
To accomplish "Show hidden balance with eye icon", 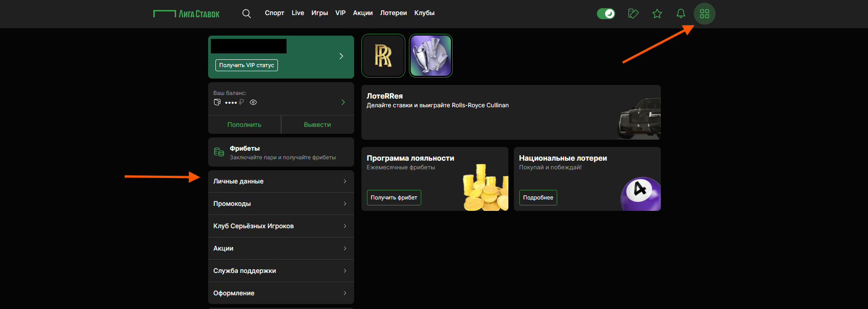I will (x=253, y=102).
